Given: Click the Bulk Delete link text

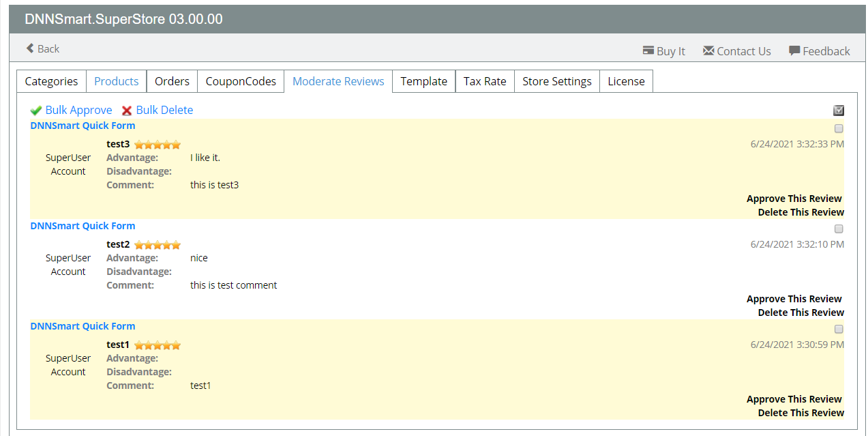Looking at the screenshot, I should (164, 110).
